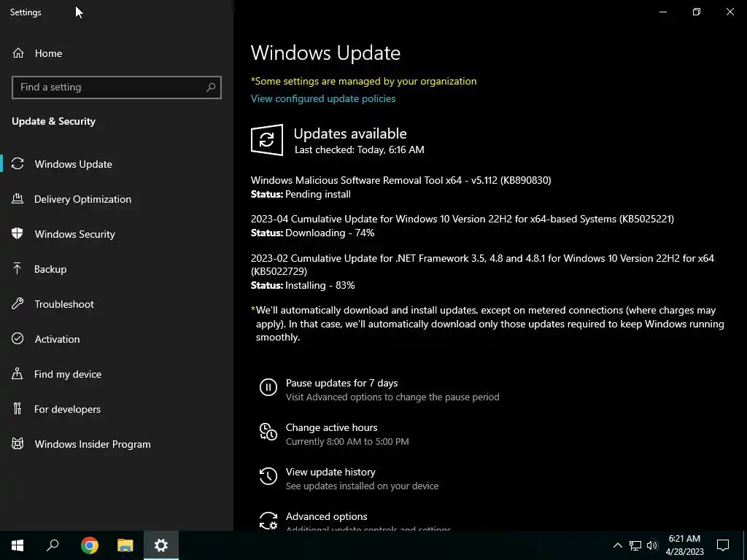
Task: Click the pause circle icon for updates
Action: [268, 387]
